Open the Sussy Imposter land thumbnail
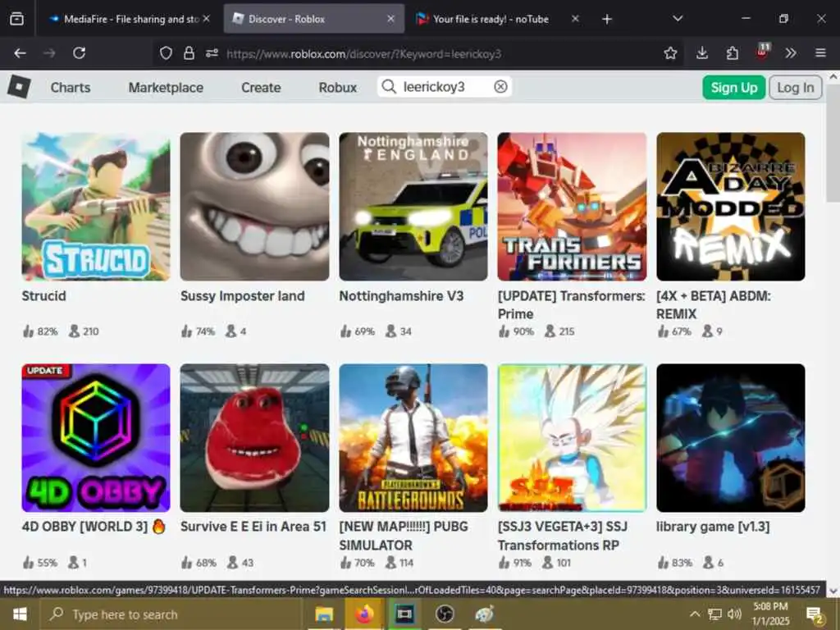 coord(254,207)
